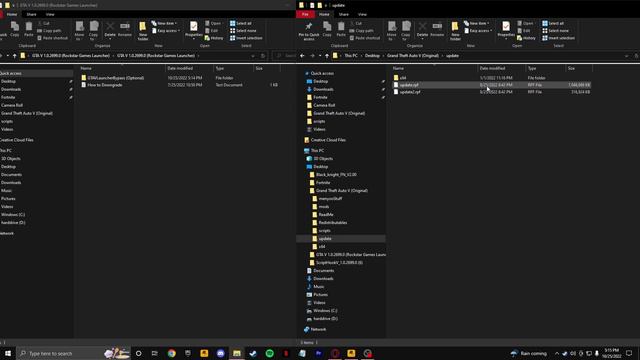
Task: Click Delete icon in left window ribbon
Action: click(x=110, y=29)
